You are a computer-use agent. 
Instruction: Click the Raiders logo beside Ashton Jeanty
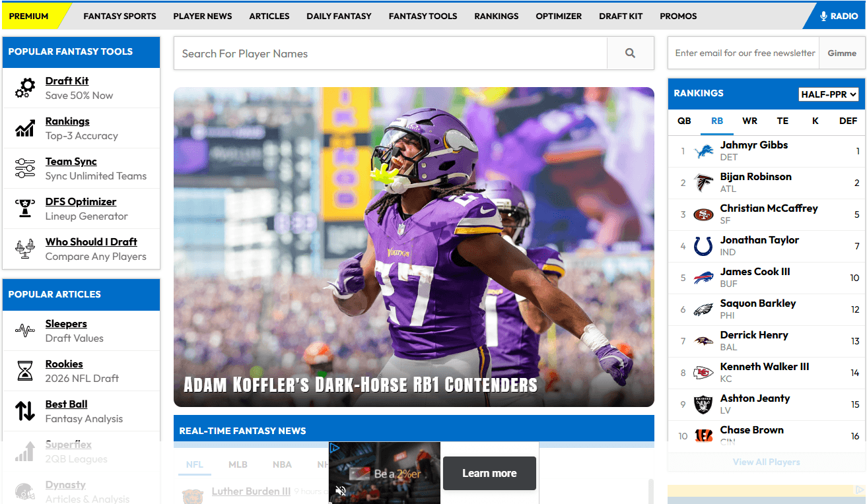coord(704,405)
